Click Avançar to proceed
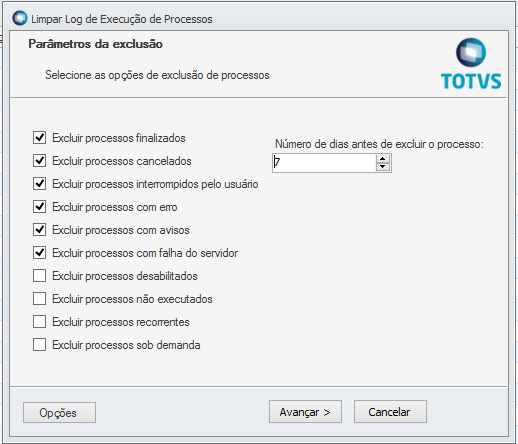Screen dimensions: 518x444 (305, 412)
